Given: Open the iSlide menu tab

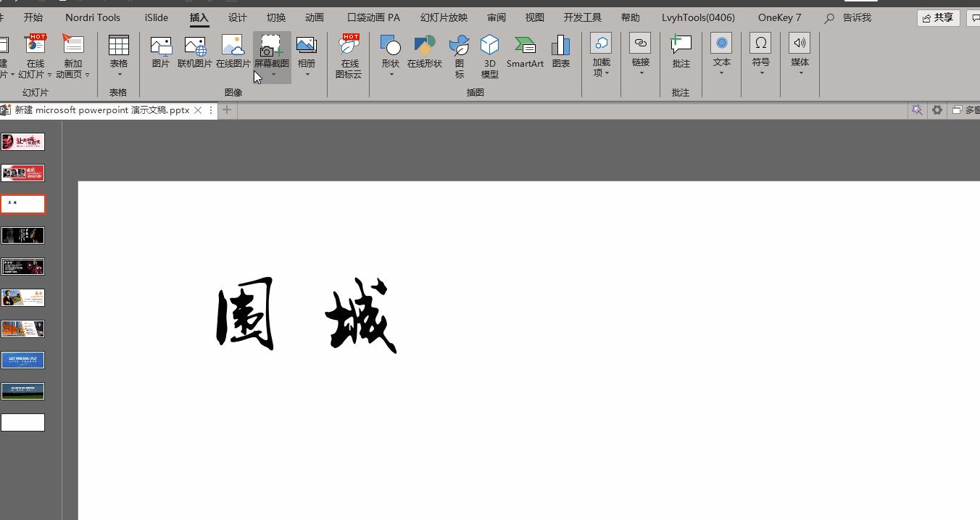Looking at the screenshot, I should point(155,17).
